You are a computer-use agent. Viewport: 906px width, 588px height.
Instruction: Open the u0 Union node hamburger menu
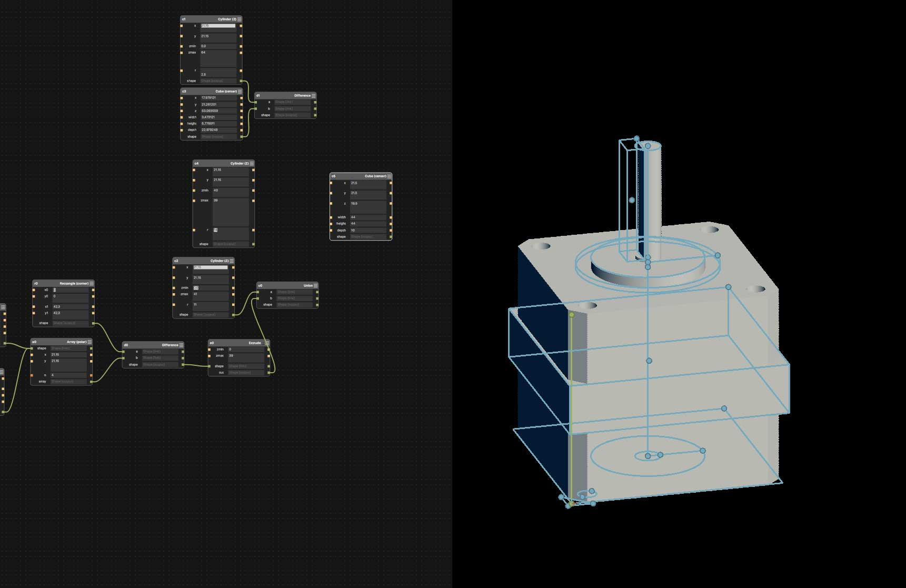[x=316, y=285]
